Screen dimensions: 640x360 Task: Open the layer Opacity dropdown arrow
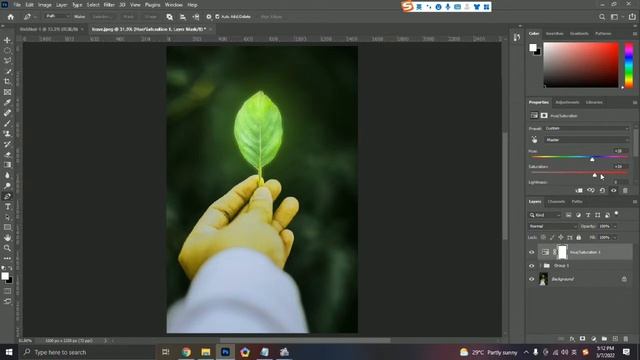click(x=615, y=226)
